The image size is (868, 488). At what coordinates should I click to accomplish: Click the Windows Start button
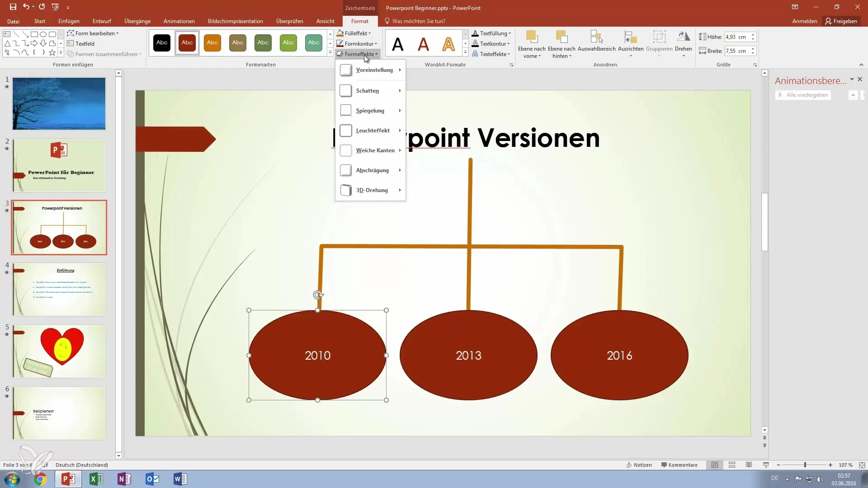12,479
